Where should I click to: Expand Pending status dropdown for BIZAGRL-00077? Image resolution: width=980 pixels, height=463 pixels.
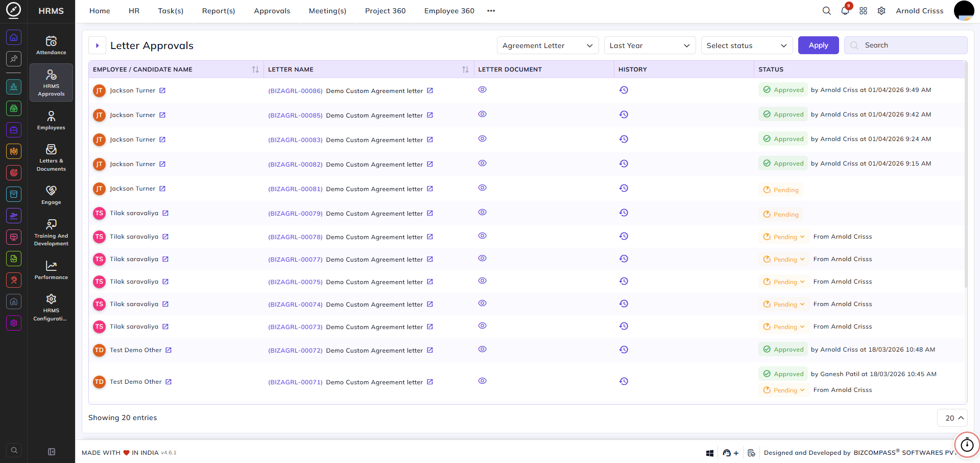click(x=784, y=260)
